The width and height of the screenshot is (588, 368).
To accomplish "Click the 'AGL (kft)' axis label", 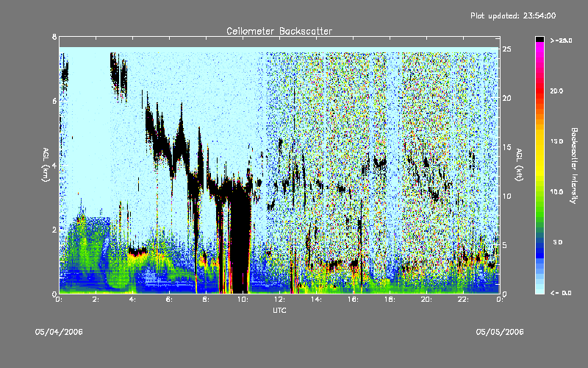I will 519,165.
